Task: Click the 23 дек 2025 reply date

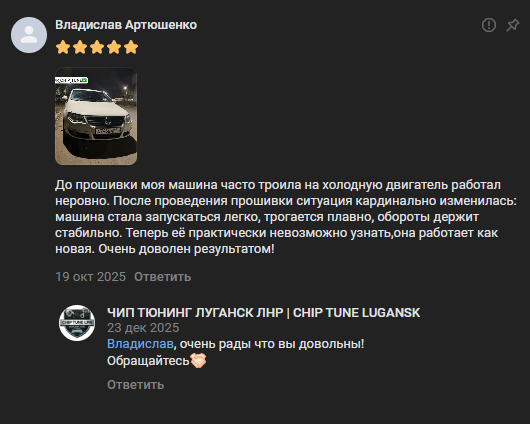Action: coord(143,328)
